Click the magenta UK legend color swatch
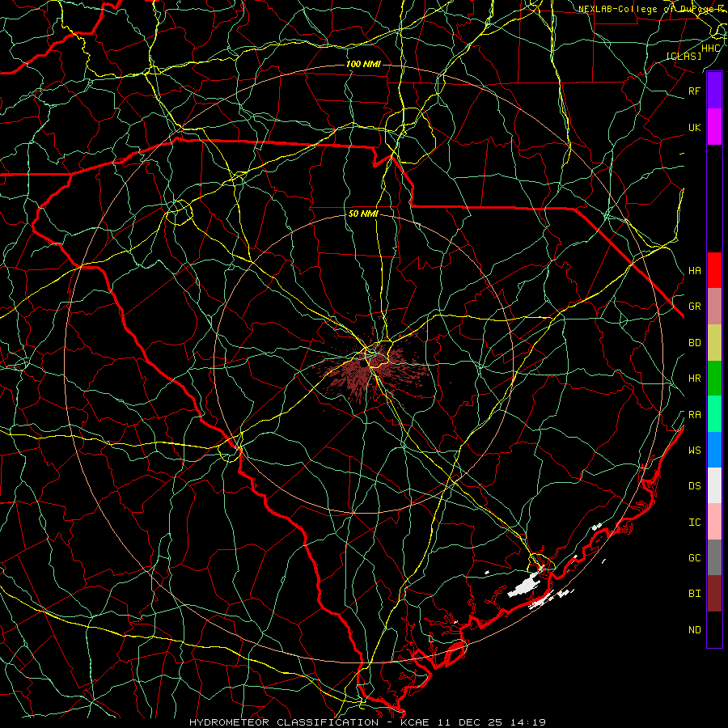The image size is (728, 728). 714,127
